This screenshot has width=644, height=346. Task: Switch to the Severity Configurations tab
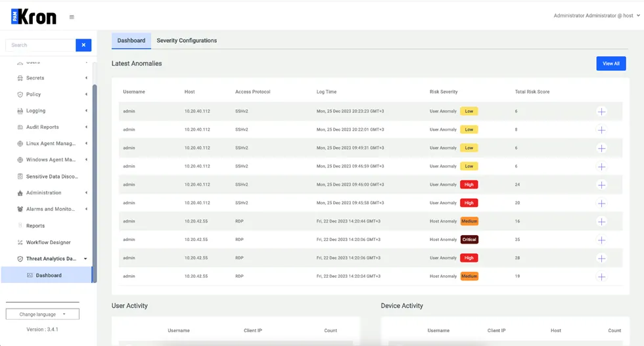coord(187,41)
